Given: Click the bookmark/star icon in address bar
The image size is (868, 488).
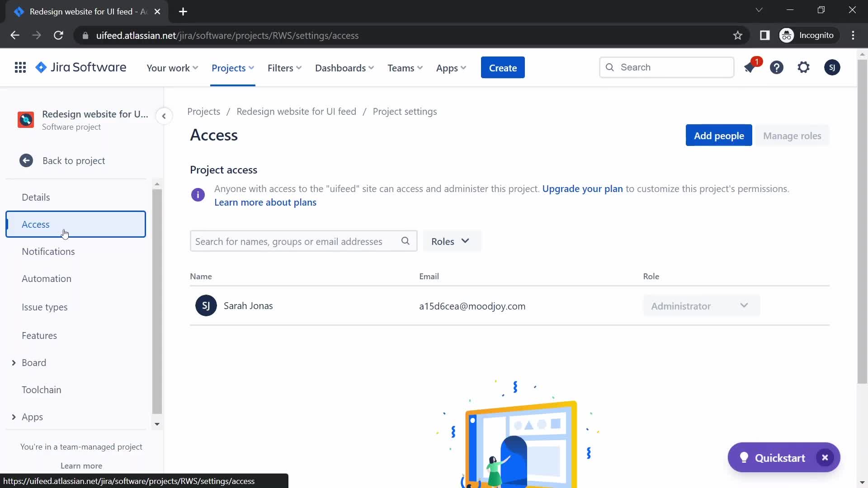Looking at the screenshot, I should 738,35.
